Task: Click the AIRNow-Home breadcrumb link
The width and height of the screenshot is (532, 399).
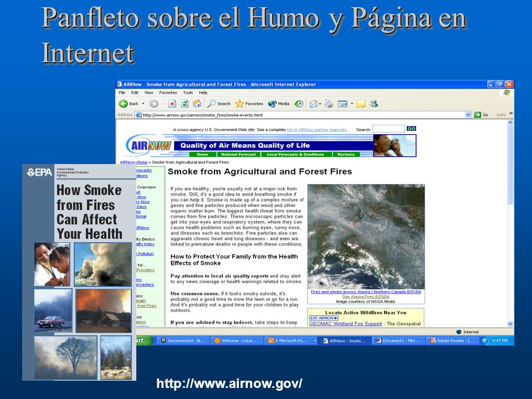Action: click(x=134, y=162)
